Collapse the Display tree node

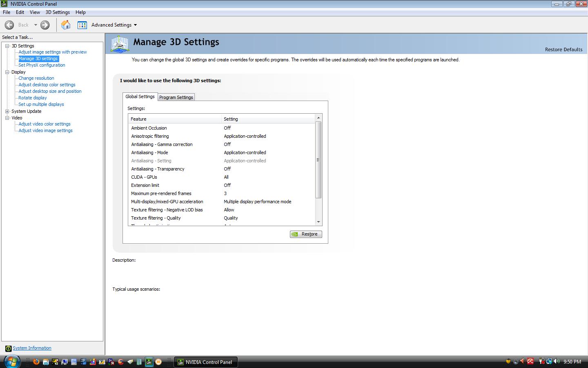point(7,72)
